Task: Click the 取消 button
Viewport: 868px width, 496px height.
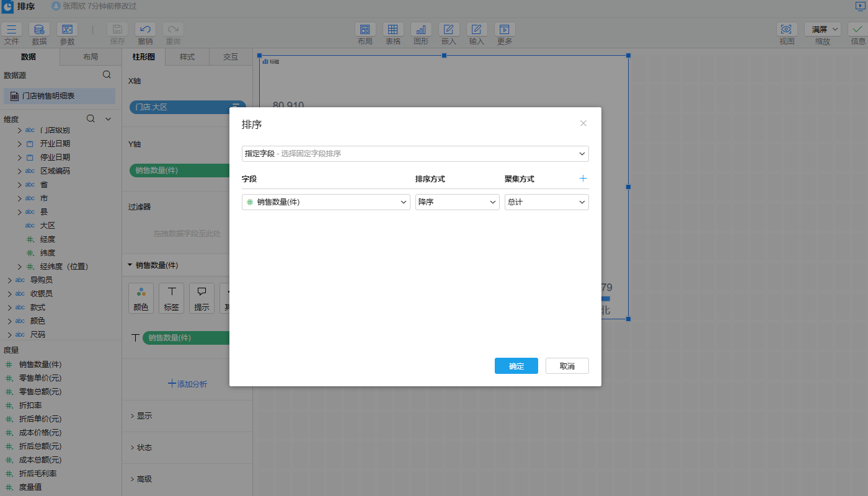Action: [567, 366]
